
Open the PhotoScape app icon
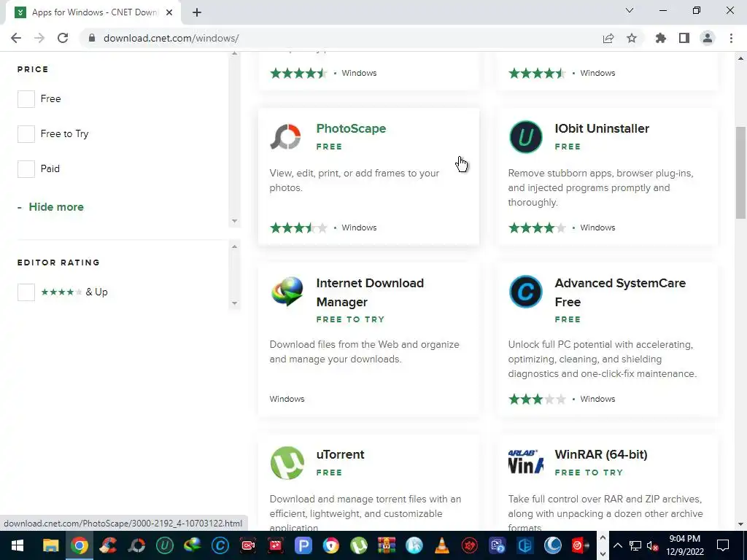point(286,136)
